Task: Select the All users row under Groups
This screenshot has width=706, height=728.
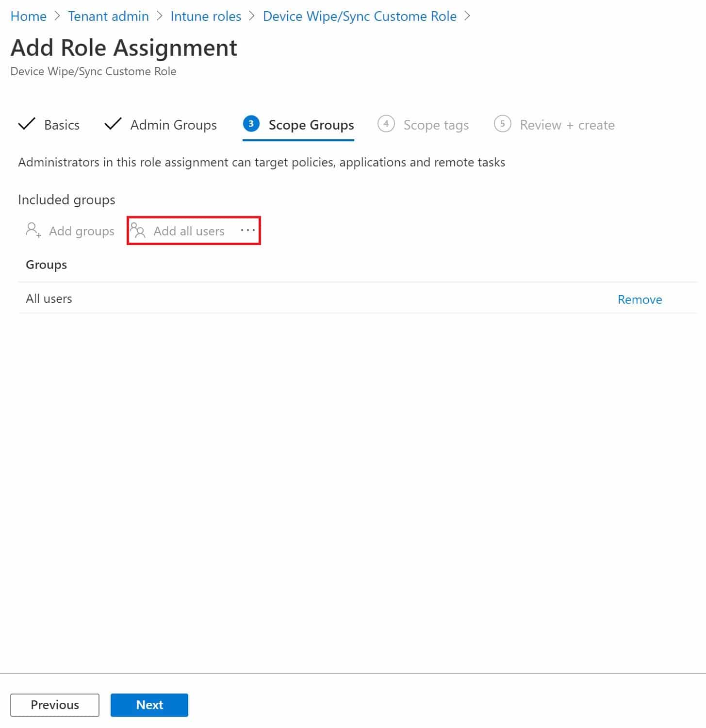Action: coord(49,298)
